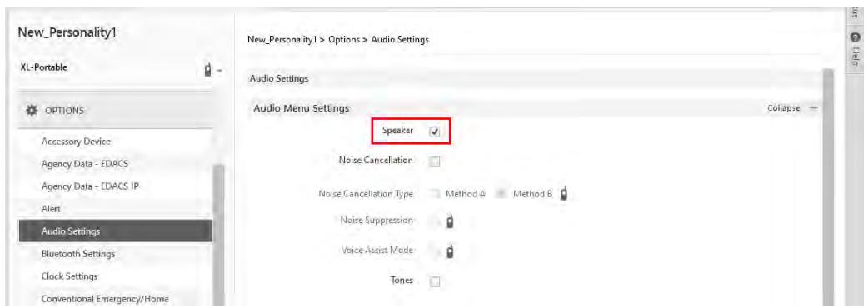Click the Help label on right edge
This screenshot has width=868, height=308.
click(x=856, y=56)
